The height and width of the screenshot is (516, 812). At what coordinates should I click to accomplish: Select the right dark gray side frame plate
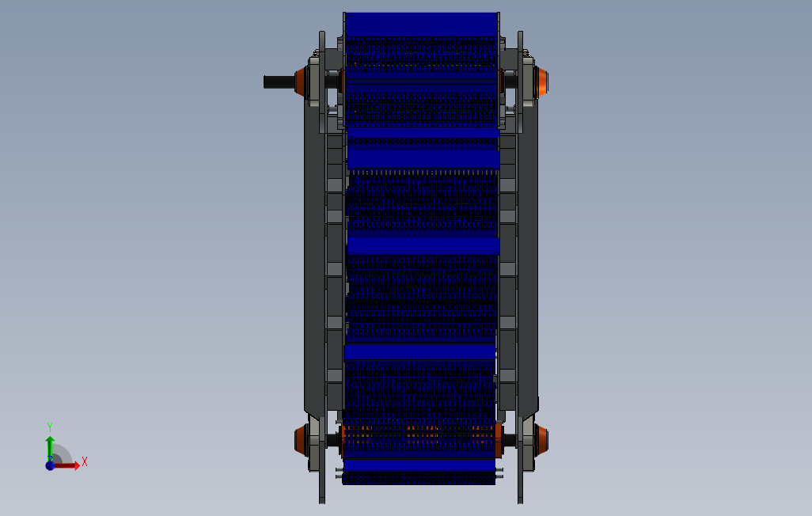[x=528, y=259]
